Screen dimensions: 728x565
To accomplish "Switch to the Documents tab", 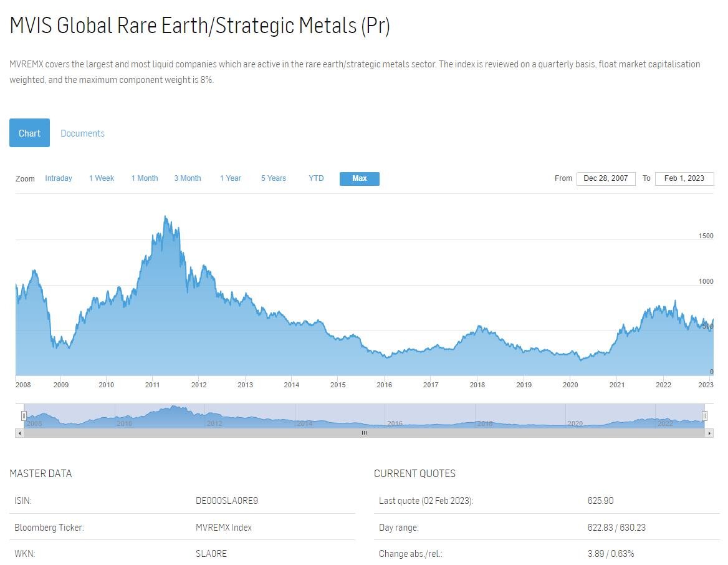I will coord(83,133).
